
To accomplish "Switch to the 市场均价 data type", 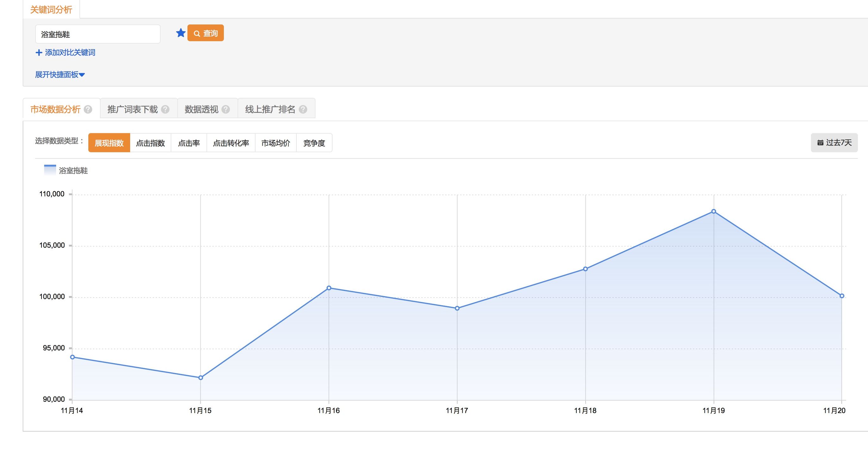I will [x=276, y=143].
